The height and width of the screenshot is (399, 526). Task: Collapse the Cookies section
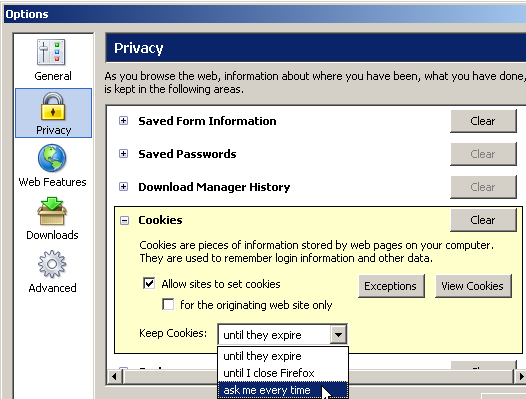124,220
